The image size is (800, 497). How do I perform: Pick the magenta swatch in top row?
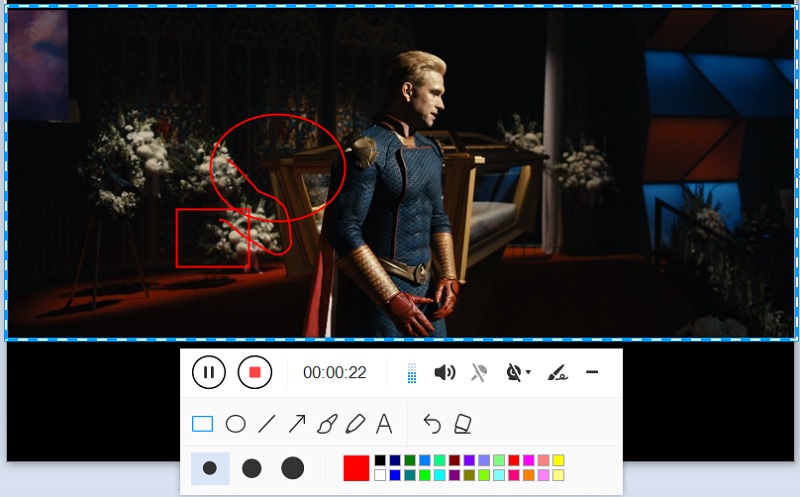point(529,460)
